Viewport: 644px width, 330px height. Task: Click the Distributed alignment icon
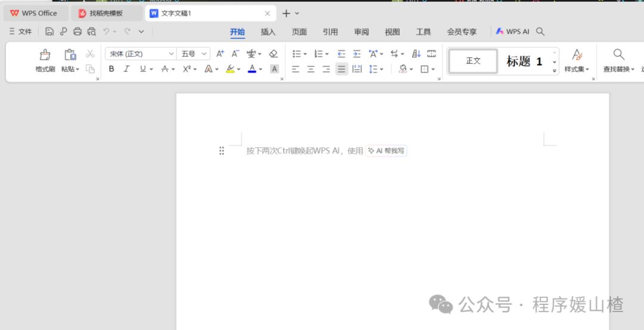pos(357,69)
